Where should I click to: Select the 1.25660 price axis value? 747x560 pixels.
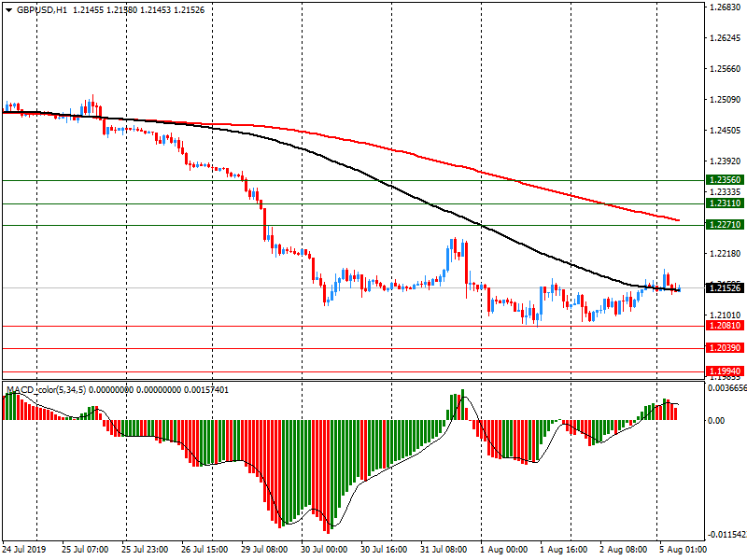tap(726, 69)
